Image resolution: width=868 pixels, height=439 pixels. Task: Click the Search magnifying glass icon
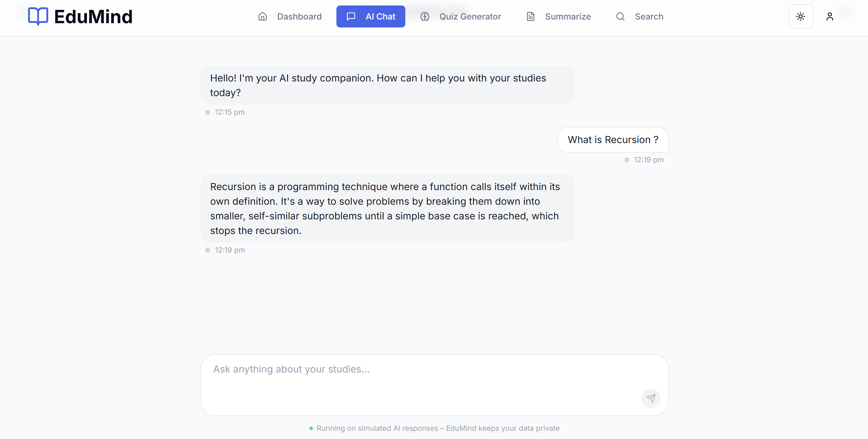(x=620, y=16)
